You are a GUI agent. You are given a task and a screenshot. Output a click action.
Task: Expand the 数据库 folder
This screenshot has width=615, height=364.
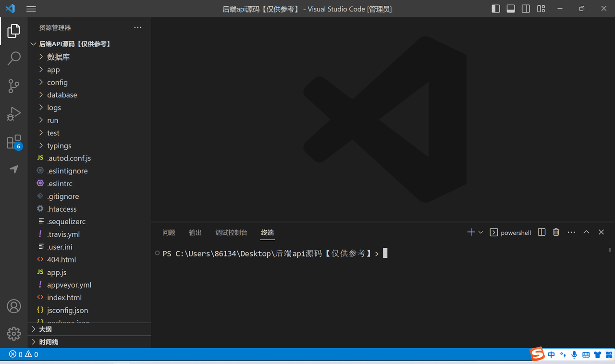point(89,57)
